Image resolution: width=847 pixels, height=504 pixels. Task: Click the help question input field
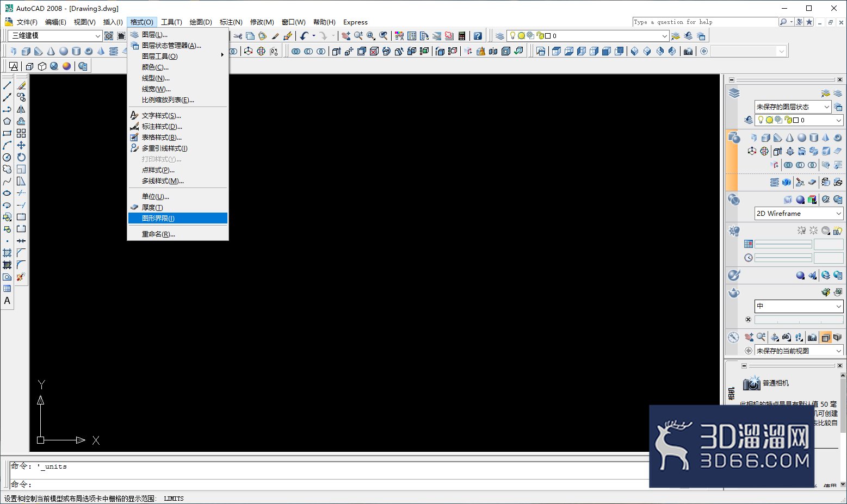tap(705, 22)
